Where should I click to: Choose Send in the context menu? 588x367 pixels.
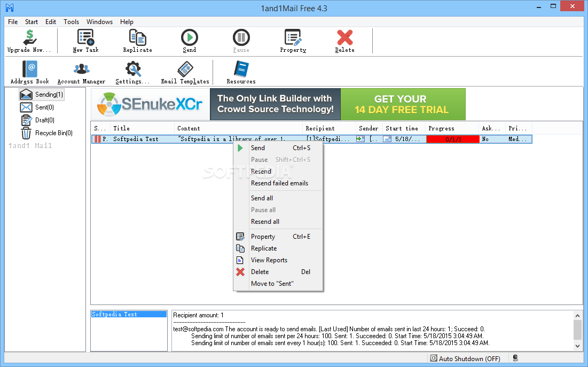(x=278, y=148)
